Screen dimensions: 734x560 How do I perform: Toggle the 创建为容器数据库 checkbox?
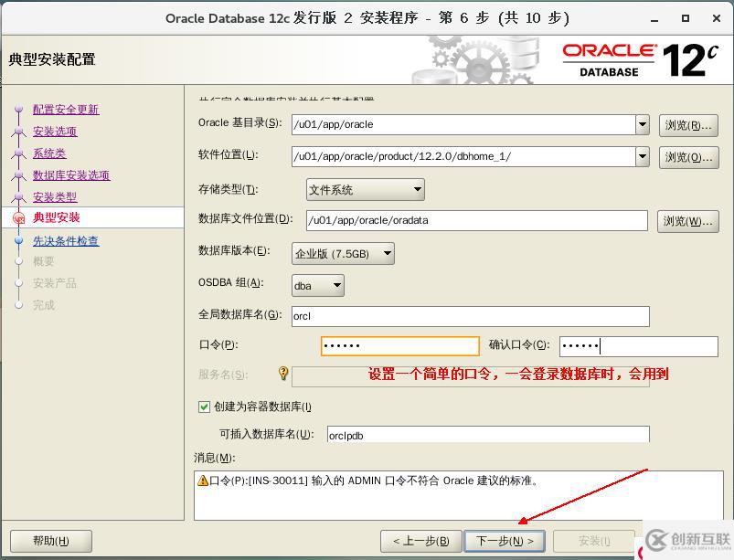pos(205,407)
